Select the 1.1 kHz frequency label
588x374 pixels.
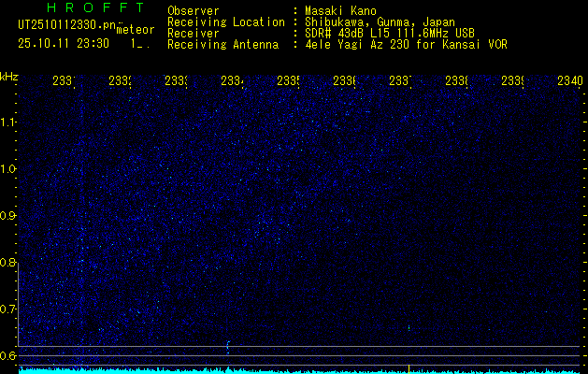(8, 122)
